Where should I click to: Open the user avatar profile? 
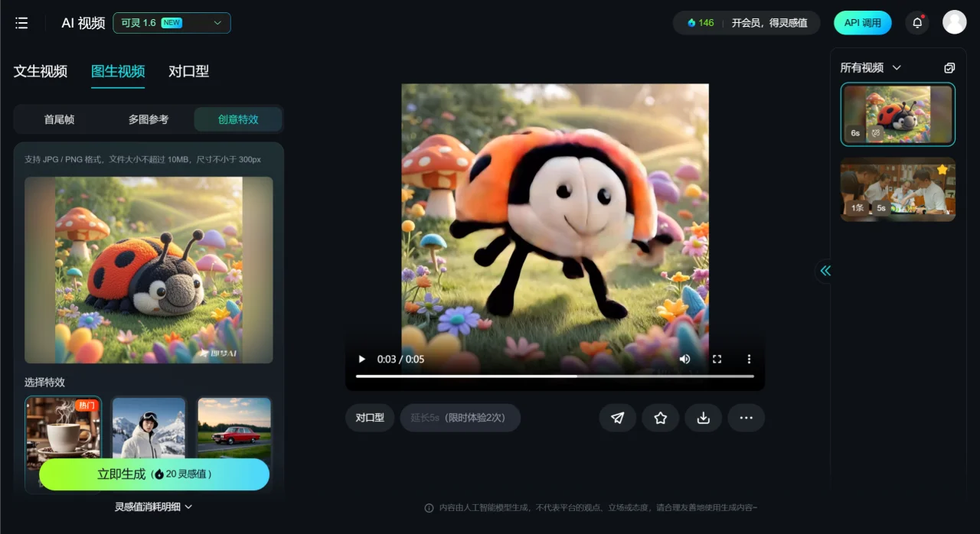coord(954,22)
